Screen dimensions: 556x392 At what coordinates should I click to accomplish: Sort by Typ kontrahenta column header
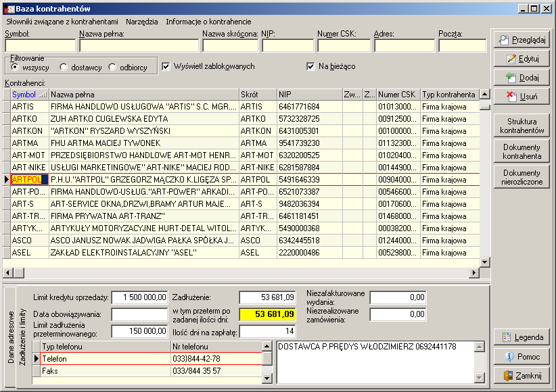click(x=450, y=95)
